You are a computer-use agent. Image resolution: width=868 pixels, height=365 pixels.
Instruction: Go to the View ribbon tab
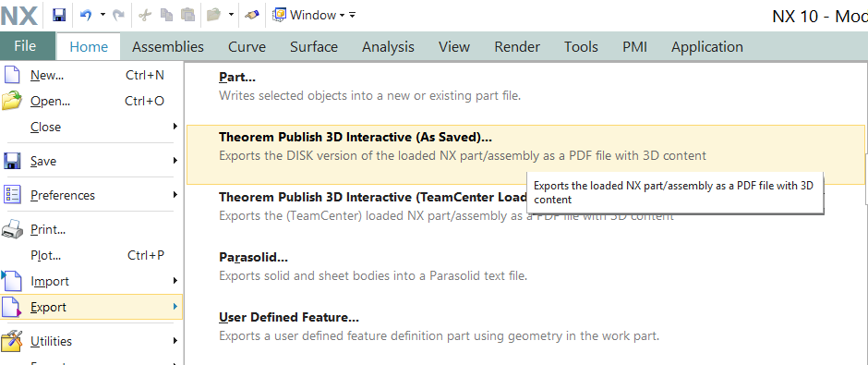454,47
